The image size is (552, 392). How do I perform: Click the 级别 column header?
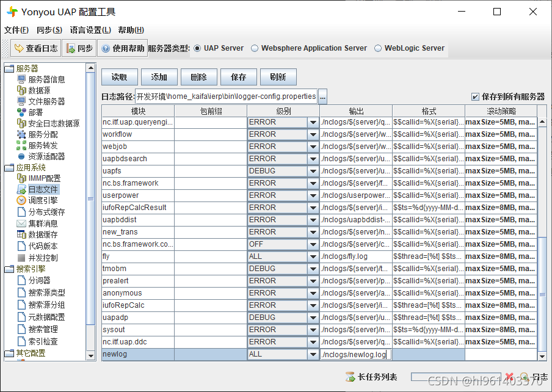tap(283, 111)
